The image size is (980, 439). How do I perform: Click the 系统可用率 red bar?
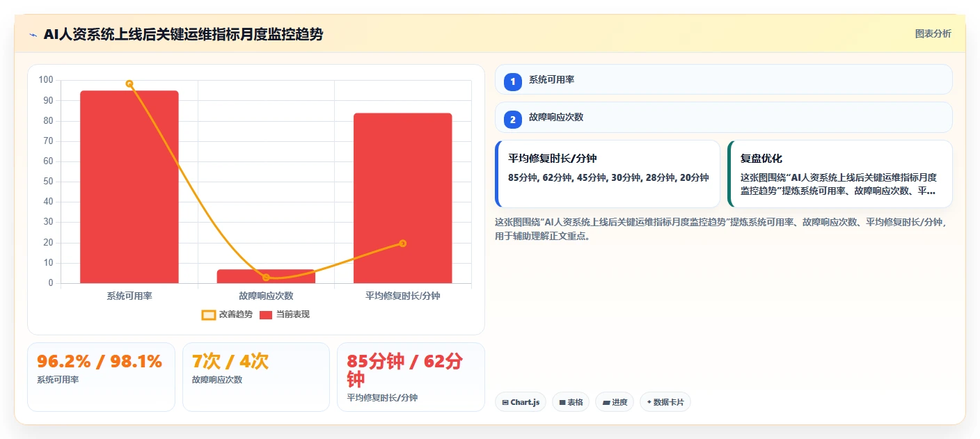pyautogui.click(x=129, y=186)
